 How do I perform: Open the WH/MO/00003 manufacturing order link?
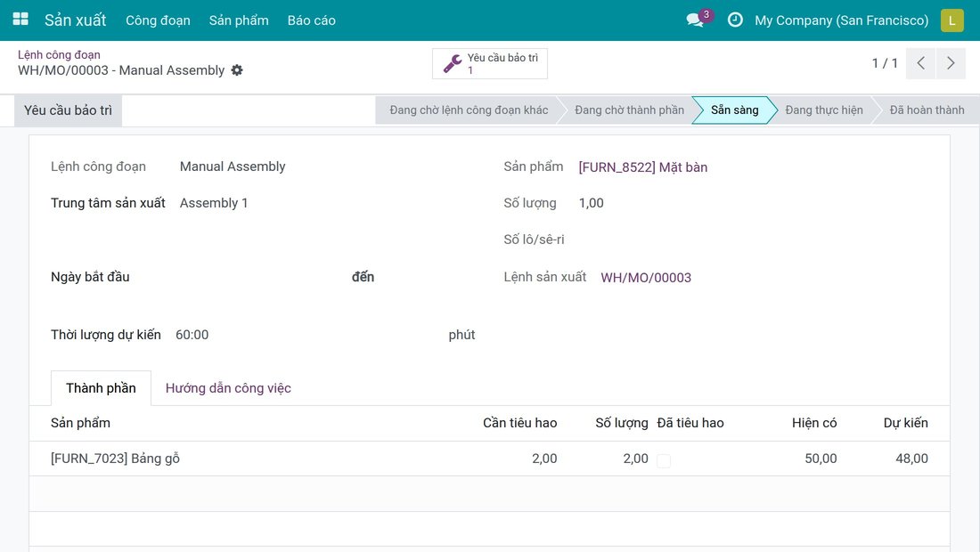646,277
